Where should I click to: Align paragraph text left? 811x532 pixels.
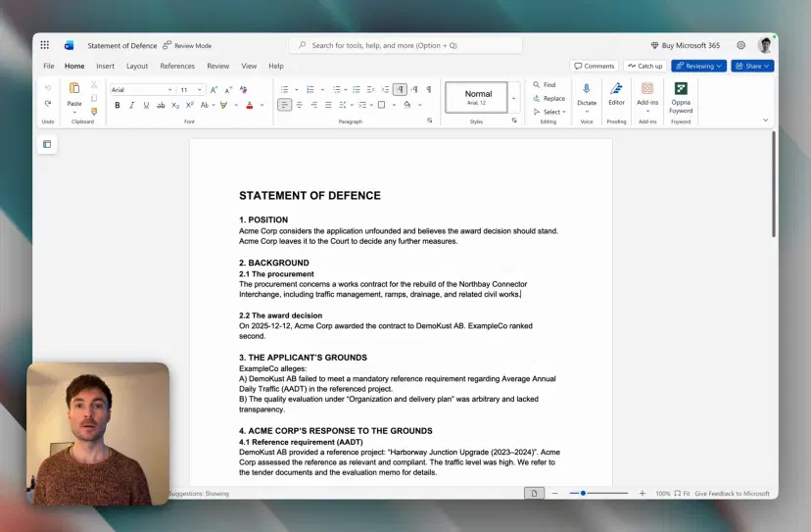[284, 105]
